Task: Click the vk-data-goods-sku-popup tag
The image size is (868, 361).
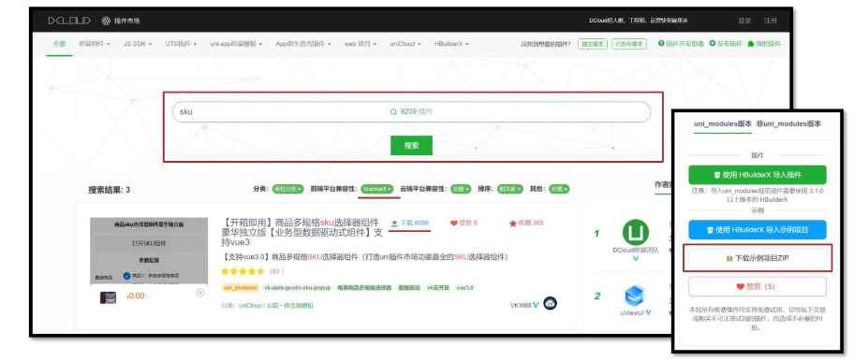Action: click(297, 288)
